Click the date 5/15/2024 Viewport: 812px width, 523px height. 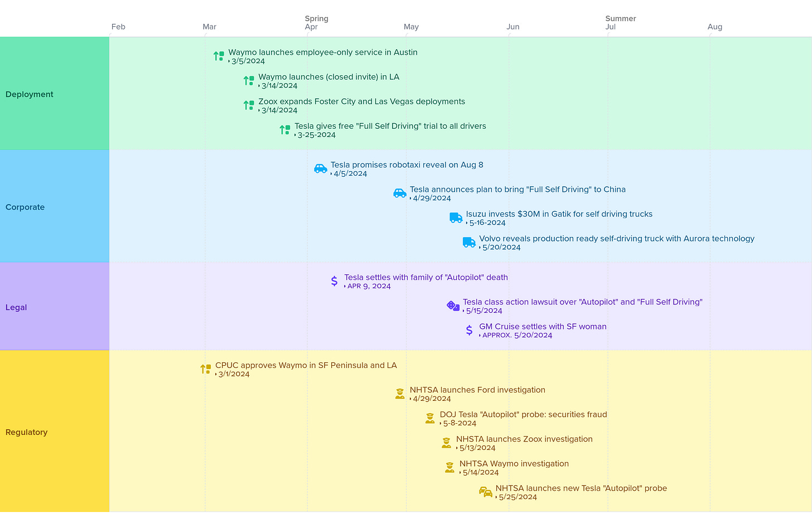(484, 311)
